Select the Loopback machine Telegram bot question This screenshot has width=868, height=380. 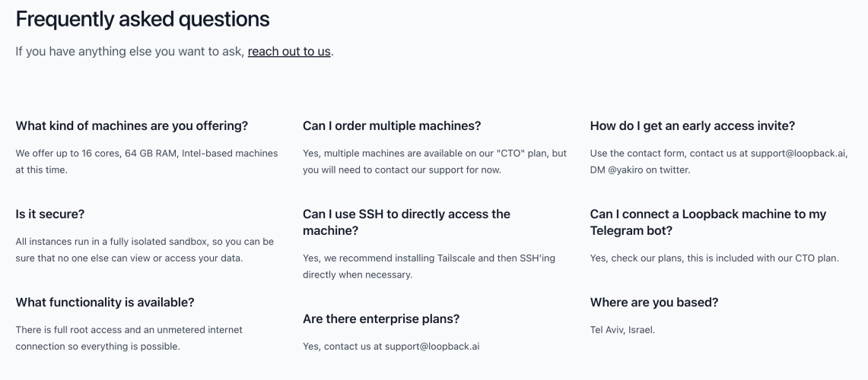click(x=708, y=223)
